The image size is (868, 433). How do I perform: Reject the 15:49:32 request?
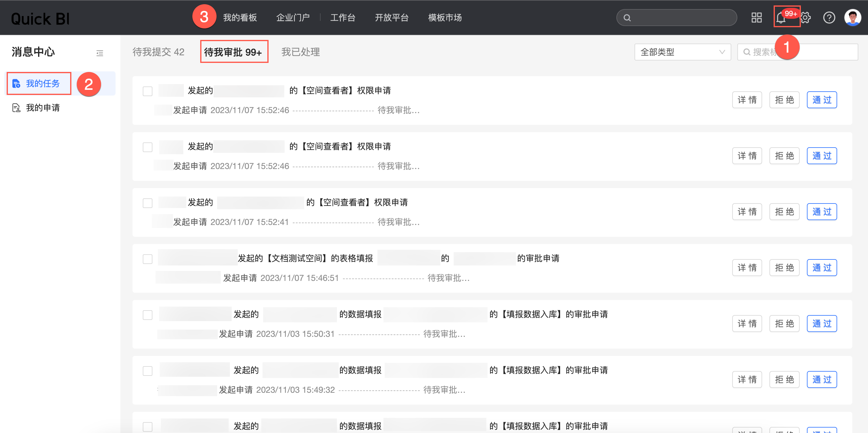pyautogui.click(x=785, y=379)
